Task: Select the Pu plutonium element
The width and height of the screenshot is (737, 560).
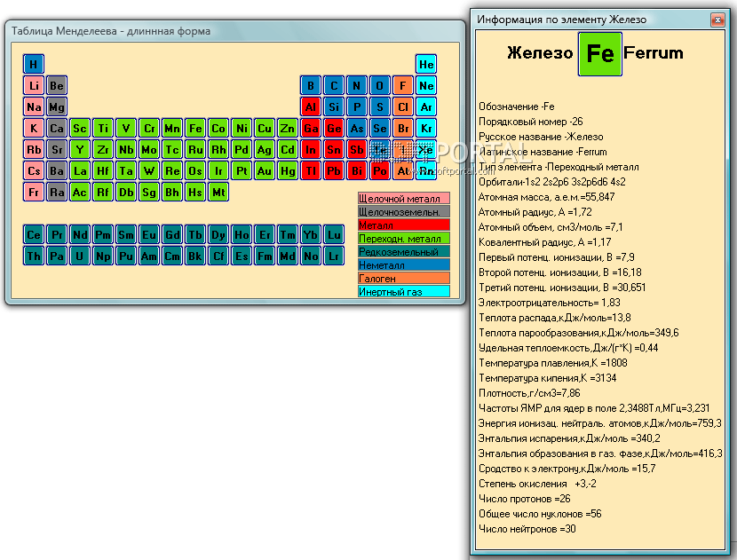Action: click(x=125, y=256)
